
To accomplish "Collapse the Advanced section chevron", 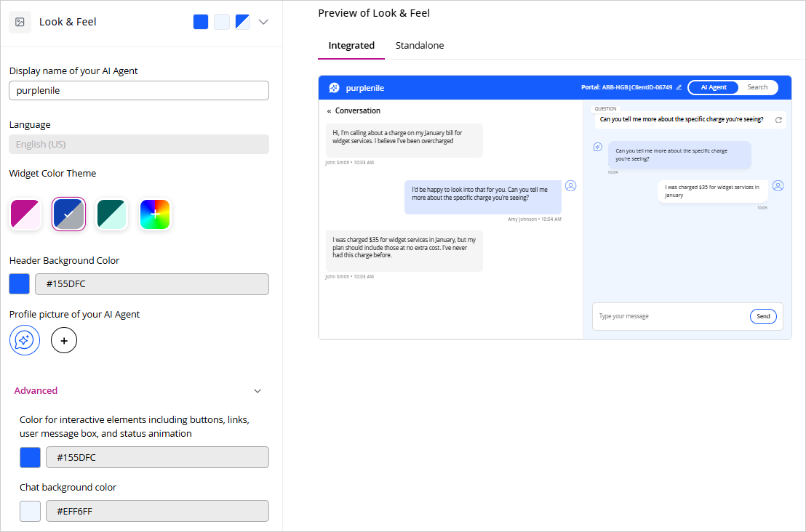I will pos(258,391).
